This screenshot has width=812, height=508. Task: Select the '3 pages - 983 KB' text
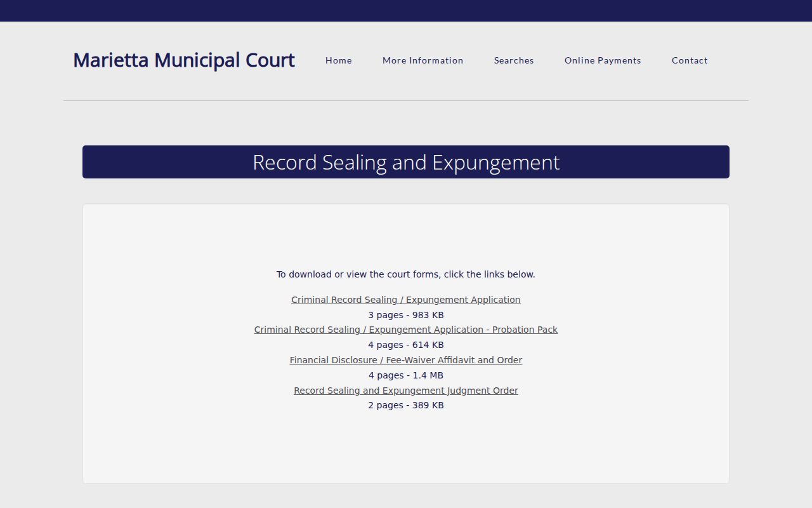coord(406,315)
